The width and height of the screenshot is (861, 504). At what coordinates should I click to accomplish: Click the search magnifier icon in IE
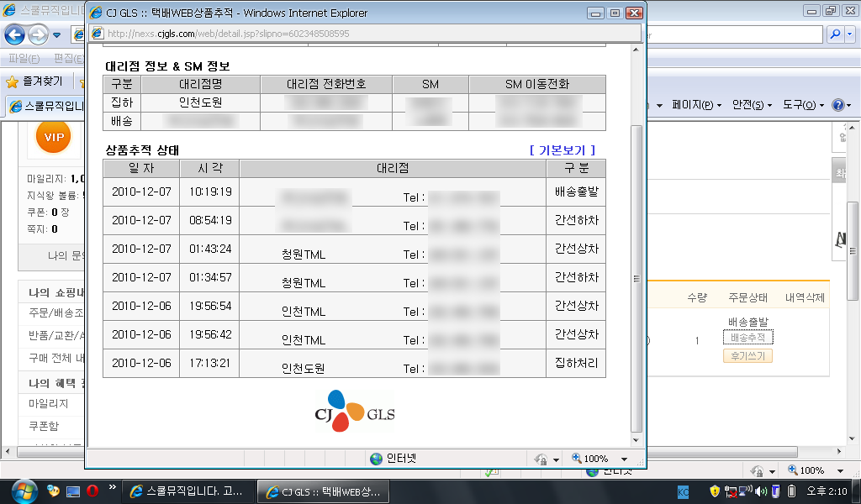tap(836, 34)
